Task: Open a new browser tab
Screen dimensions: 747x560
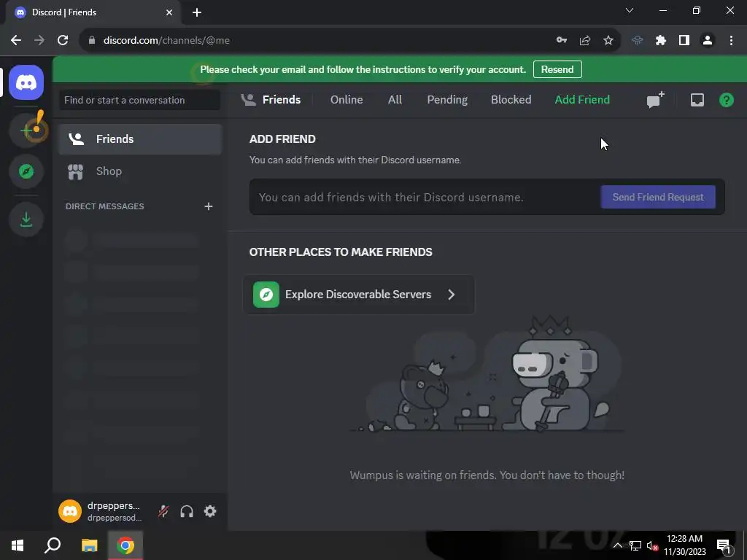Action: (x=197, y=12)
